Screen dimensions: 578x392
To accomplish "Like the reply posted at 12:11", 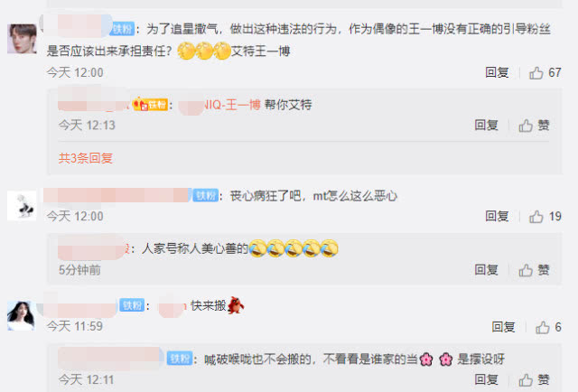I will 534,379.
